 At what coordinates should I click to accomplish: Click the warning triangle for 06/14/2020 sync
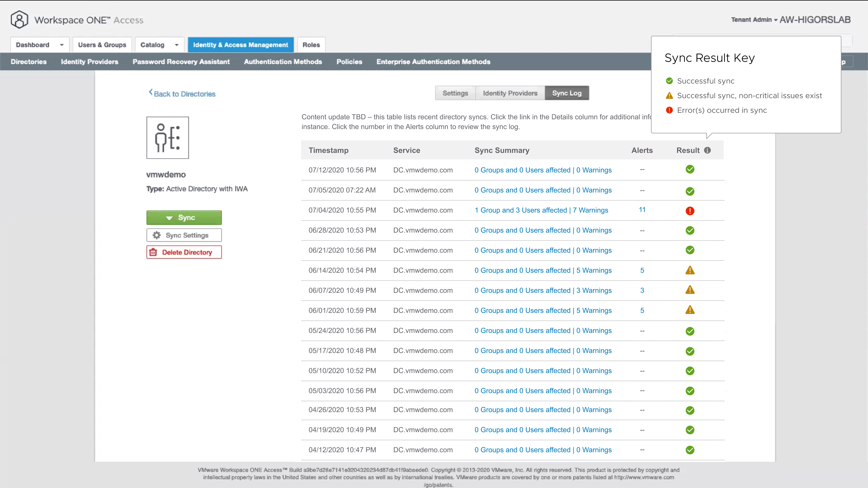point(690,270)
